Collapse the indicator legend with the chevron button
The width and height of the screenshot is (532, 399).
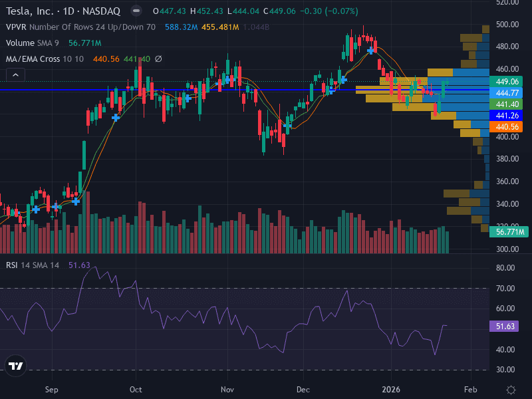(x=15, y=75)
